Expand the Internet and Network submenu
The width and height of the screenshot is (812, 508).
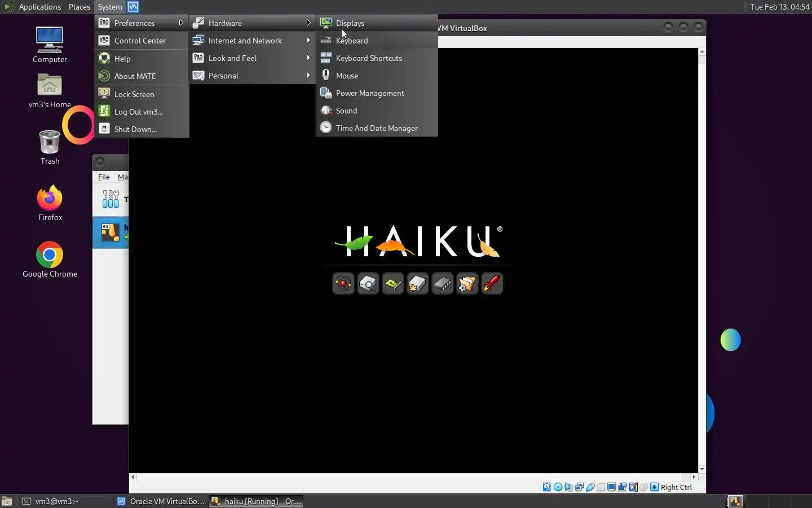point(251,41)
